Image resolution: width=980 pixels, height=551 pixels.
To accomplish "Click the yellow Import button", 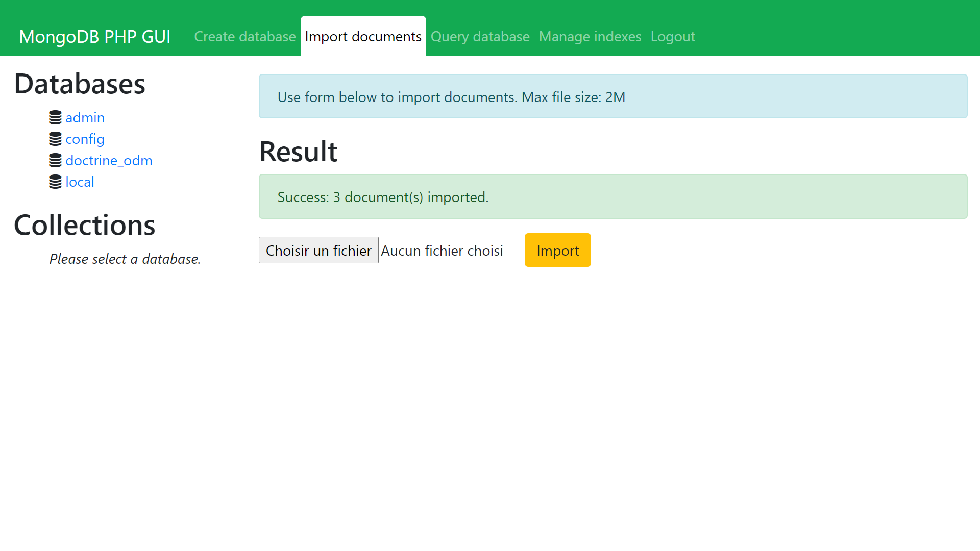I will pos(557,251).
